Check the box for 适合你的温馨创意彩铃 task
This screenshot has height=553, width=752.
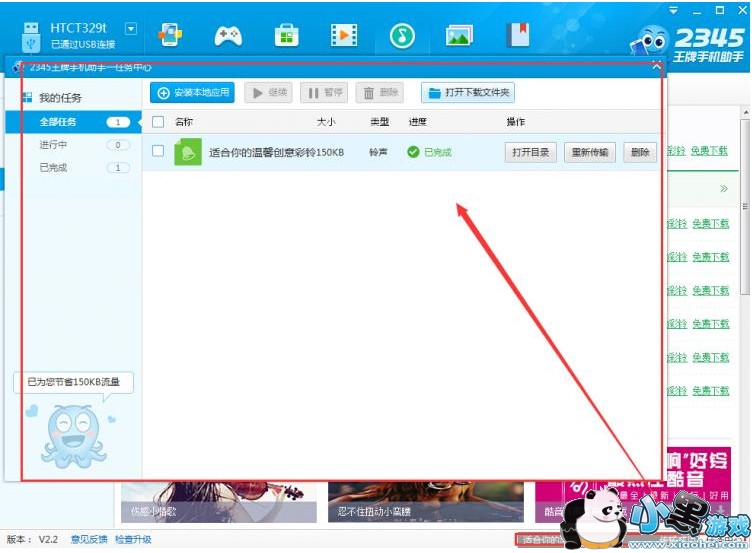click(x=158, y=151)
